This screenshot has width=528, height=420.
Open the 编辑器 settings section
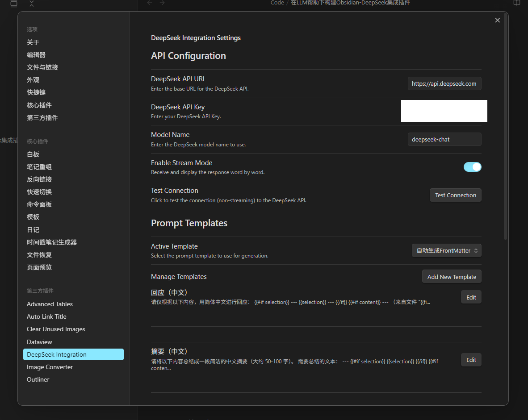(x=36, y=55)
